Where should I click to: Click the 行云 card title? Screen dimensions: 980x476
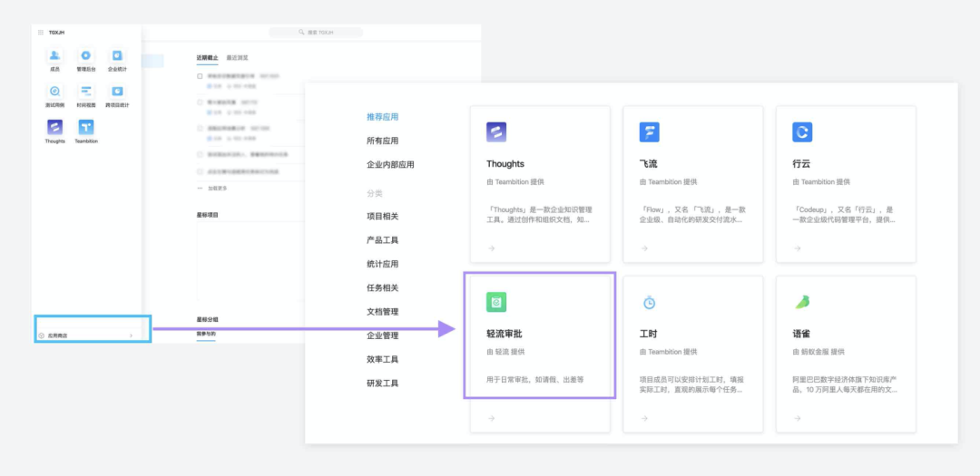[x=801, y=164]
